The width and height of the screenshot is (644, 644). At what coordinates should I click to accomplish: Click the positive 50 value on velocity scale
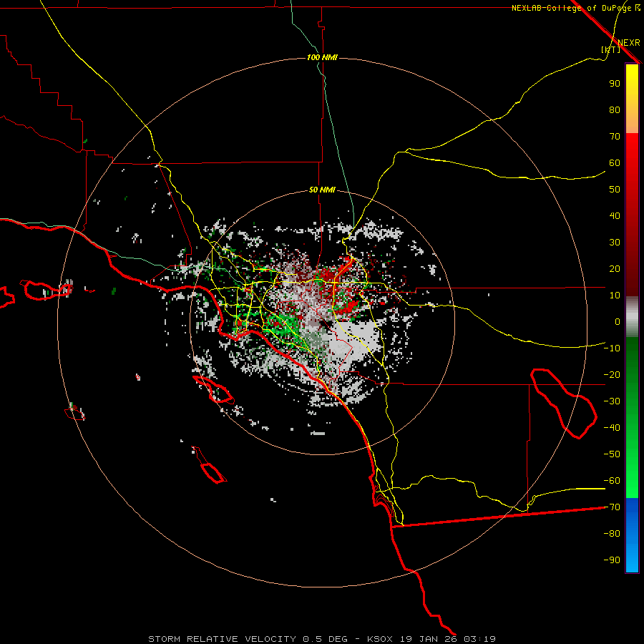click(615, 190)
